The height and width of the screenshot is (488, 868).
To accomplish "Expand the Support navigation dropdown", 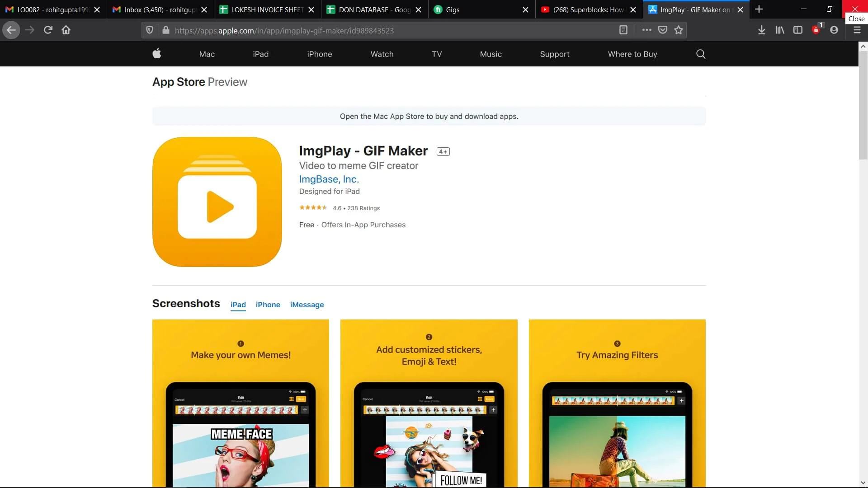I will [554, 54].
